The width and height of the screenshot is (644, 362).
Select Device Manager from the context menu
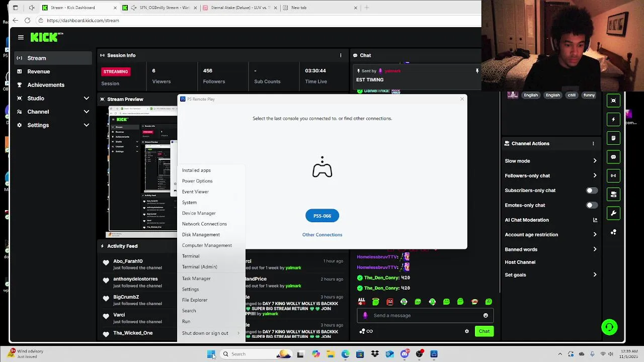pos(211,213)
